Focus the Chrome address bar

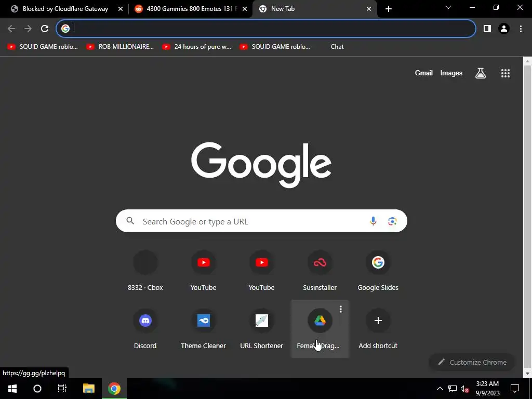[266, 29]
